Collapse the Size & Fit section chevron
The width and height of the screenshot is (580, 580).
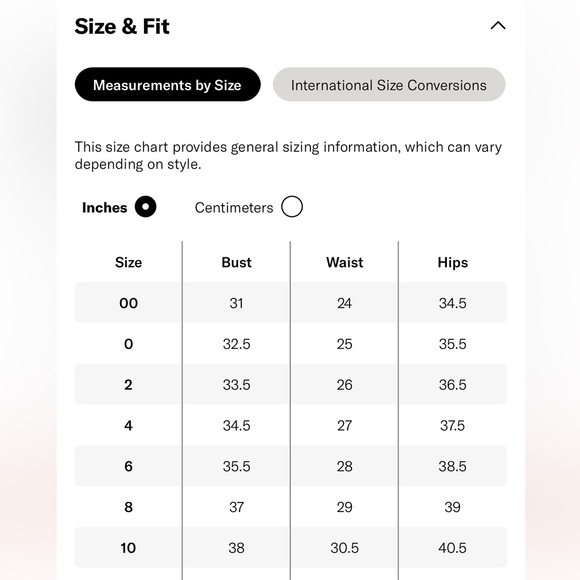tap(498, 26)
